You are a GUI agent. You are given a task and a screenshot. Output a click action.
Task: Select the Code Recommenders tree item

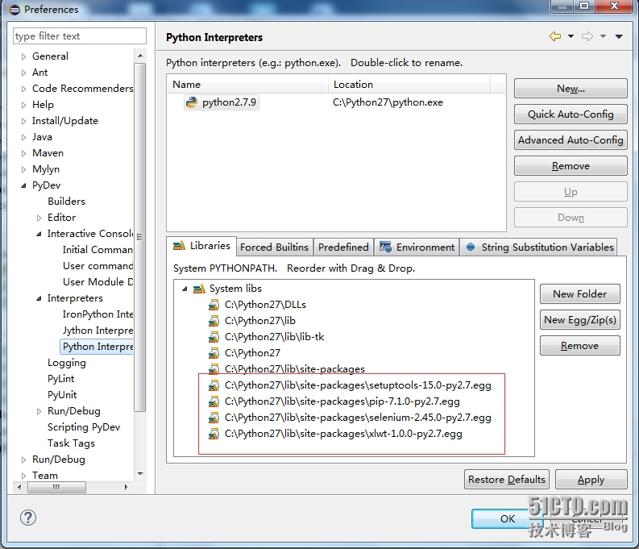[82, 89]
